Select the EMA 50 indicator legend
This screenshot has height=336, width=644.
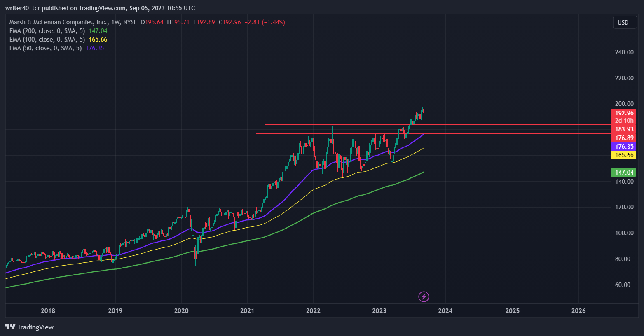(x=56, y=48)
